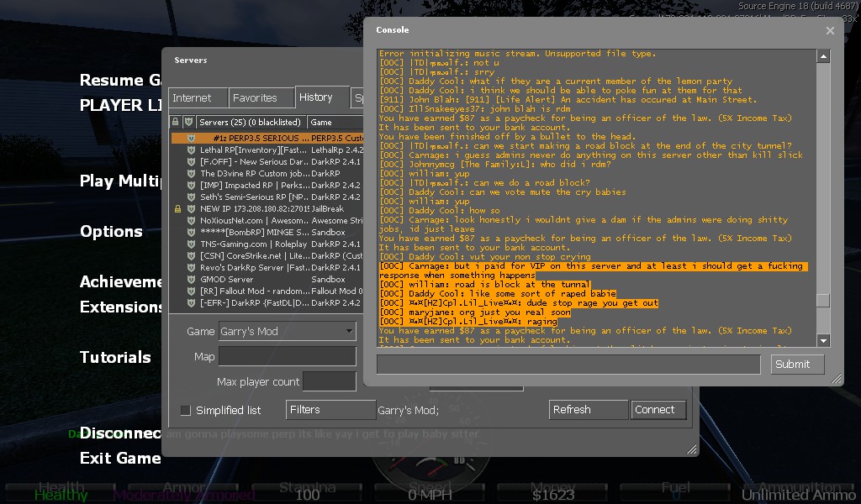Open Options in the main menu
Viewport: 861px width, 504px height.
(x=112, y=232)
